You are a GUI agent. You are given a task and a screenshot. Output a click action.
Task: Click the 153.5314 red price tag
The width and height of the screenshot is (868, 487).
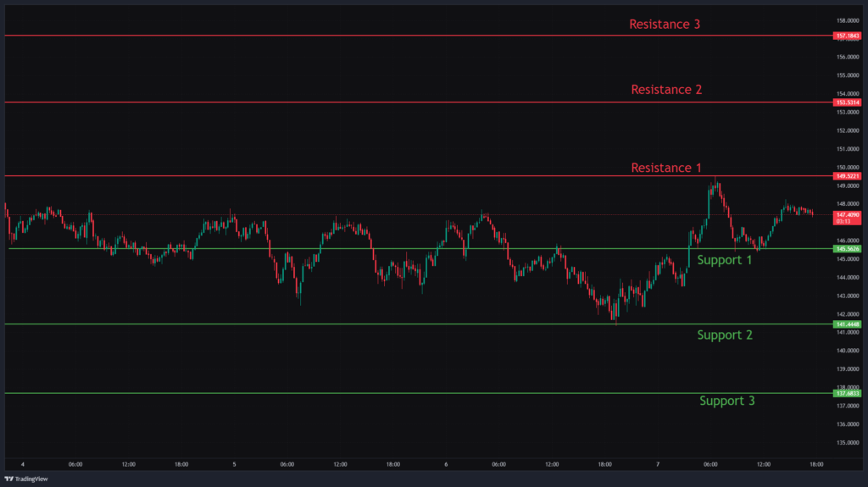[x=848, y=102]
